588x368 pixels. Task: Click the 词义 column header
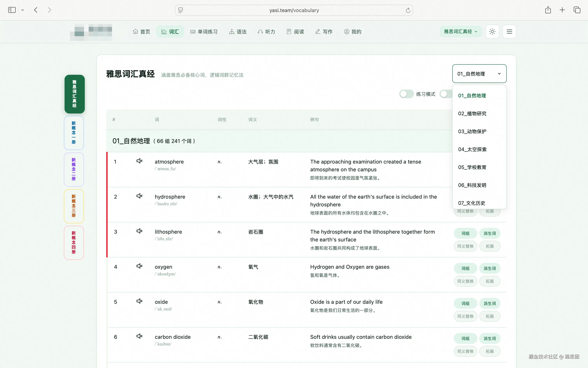click(x=252, y=120)
